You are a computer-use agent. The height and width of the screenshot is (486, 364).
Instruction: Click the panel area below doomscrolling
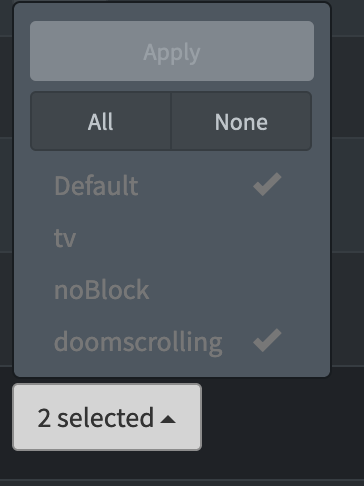(172, 371)
